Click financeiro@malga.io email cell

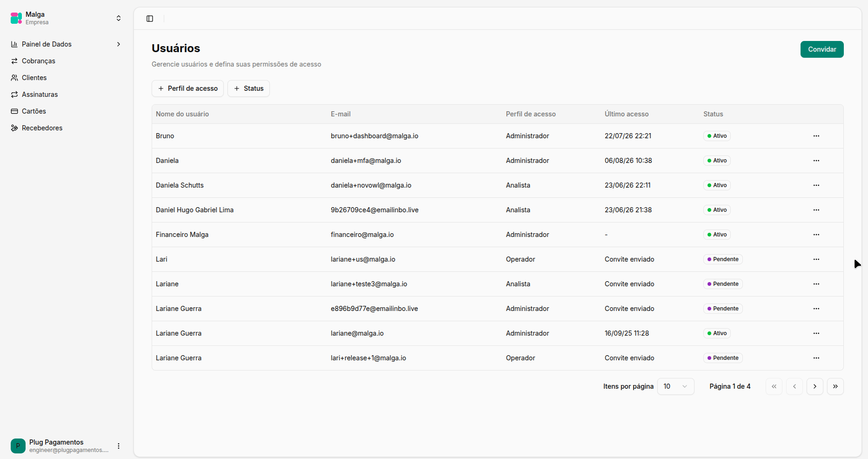tap(362, 235)
